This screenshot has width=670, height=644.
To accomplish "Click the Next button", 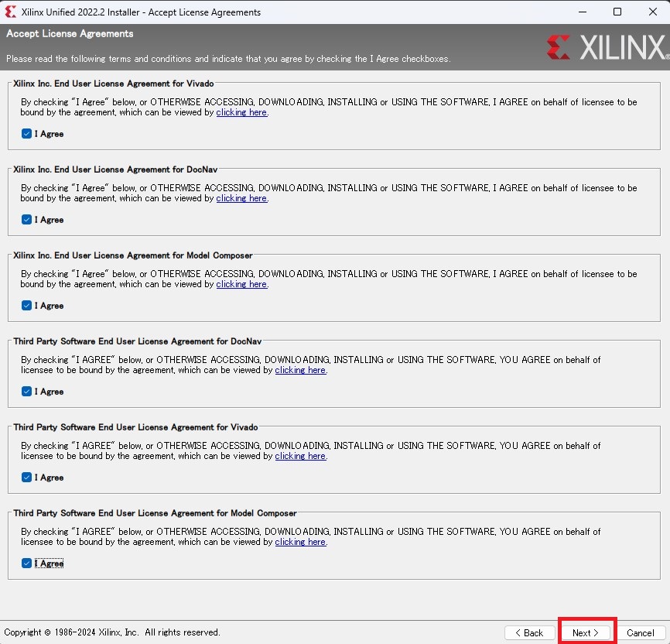I will point(586,632).
